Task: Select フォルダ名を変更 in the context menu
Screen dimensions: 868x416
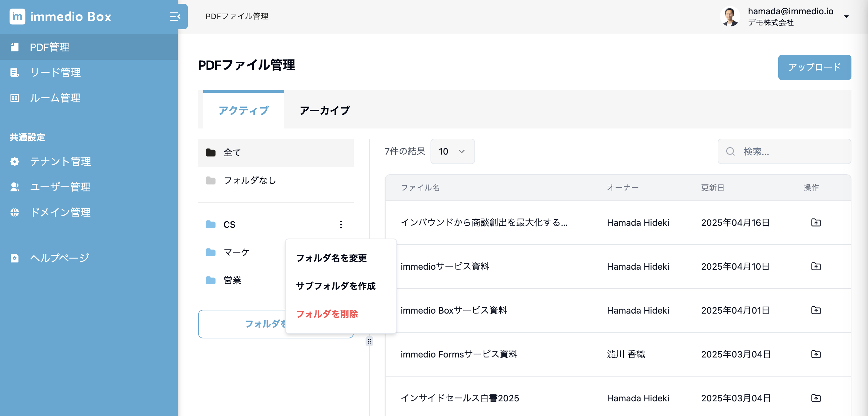Action: (x=331, y=258)
